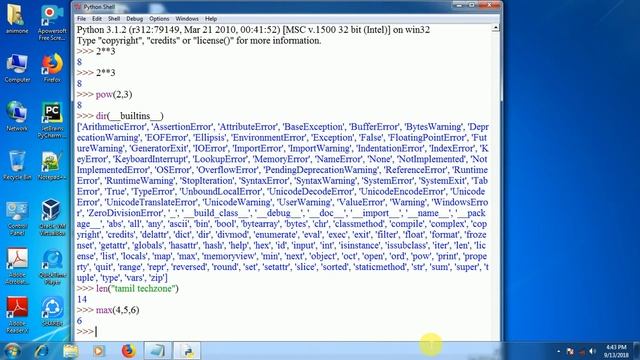
Task: Select the Network desktop icon
Action: 17,116
